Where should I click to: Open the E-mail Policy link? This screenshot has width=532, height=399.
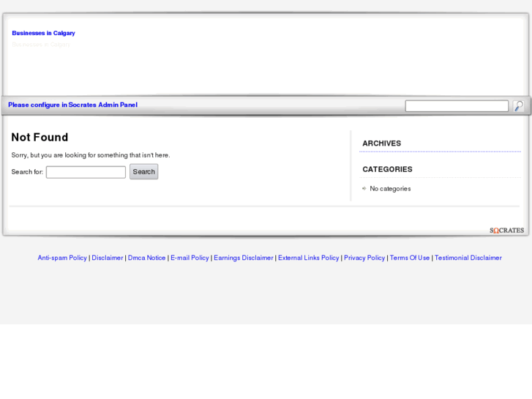[x=190, y=258]
